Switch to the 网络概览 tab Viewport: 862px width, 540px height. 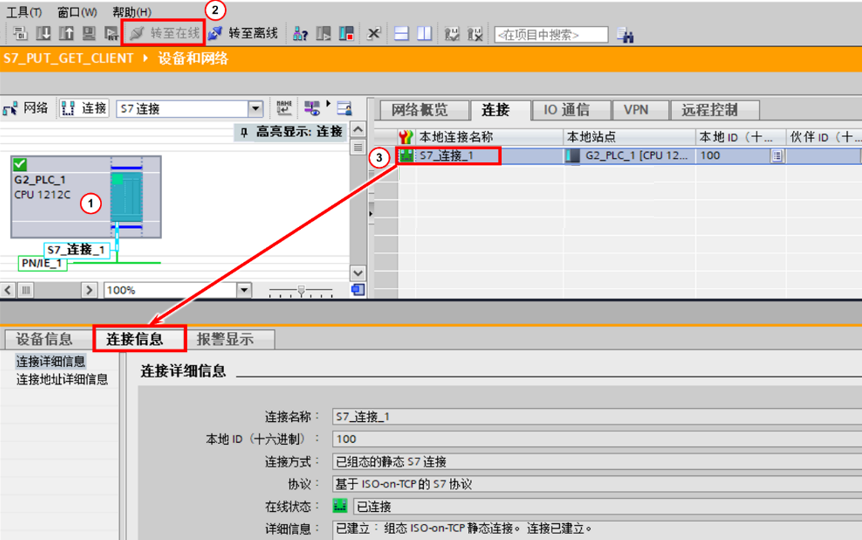coord(424,110)
